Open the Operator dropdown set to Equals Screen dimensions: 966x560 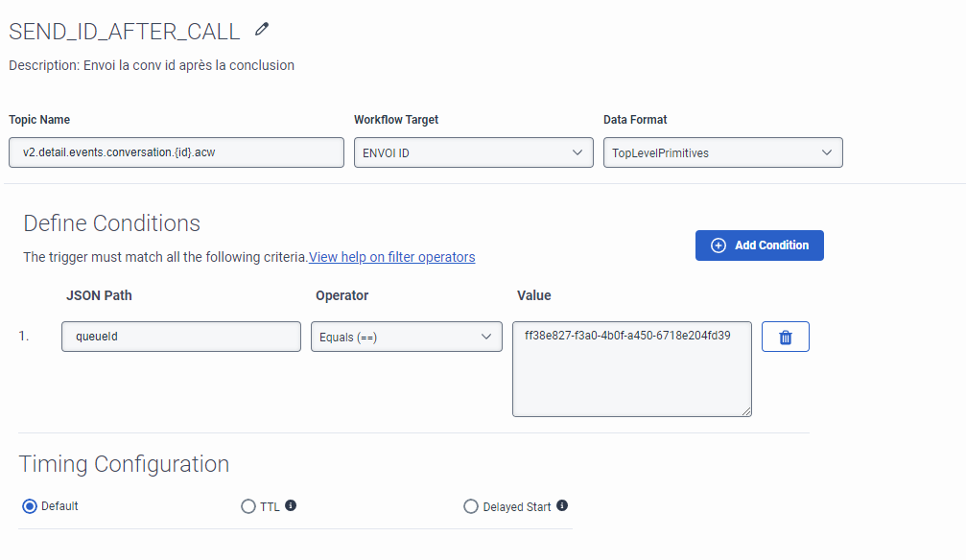(407, 337)
